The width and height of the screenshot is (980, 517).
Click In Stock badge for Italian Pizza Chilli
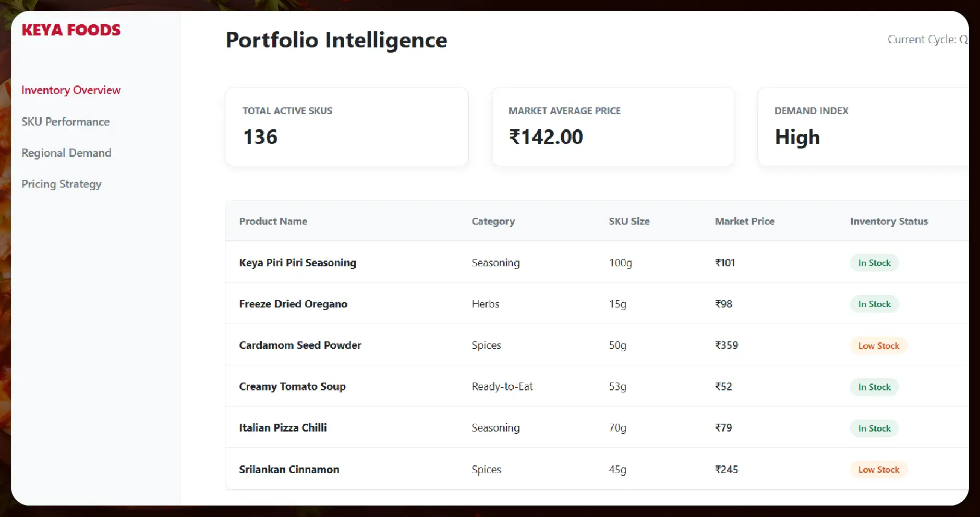point(874,428)
